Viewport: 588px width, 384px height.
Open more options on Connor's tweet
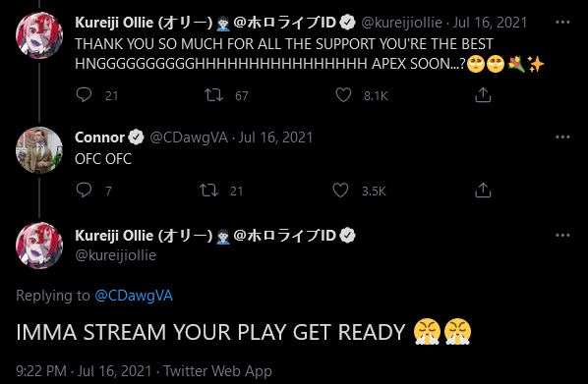coord(562,137)
